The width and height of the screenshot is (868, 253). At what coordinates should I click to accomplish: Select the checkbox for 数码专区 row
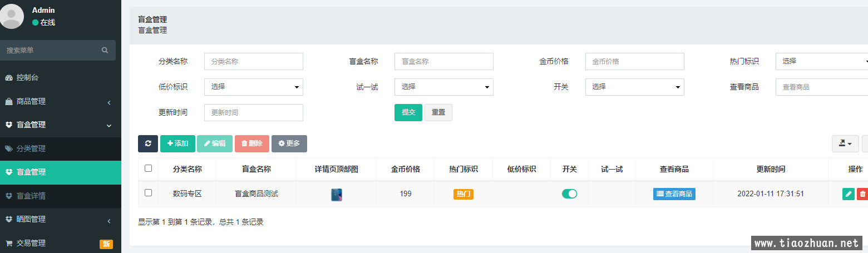click(148, 193)
